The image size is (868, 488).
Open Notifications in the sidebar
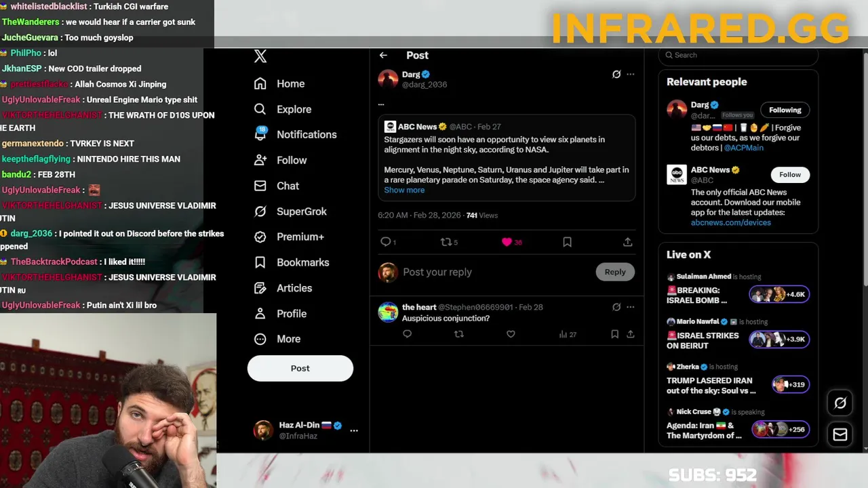(x=295, y=134)
